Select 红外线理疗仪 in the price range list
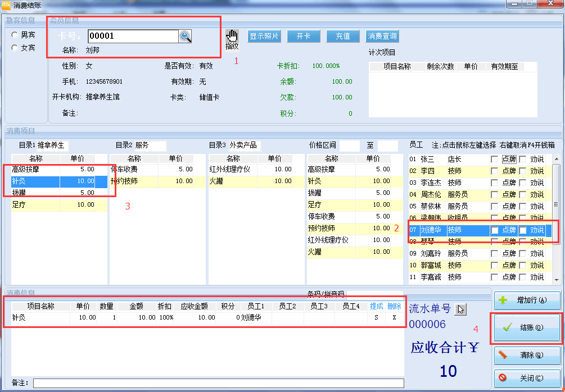Screen dimensions: 565x392 pos(355,240)
